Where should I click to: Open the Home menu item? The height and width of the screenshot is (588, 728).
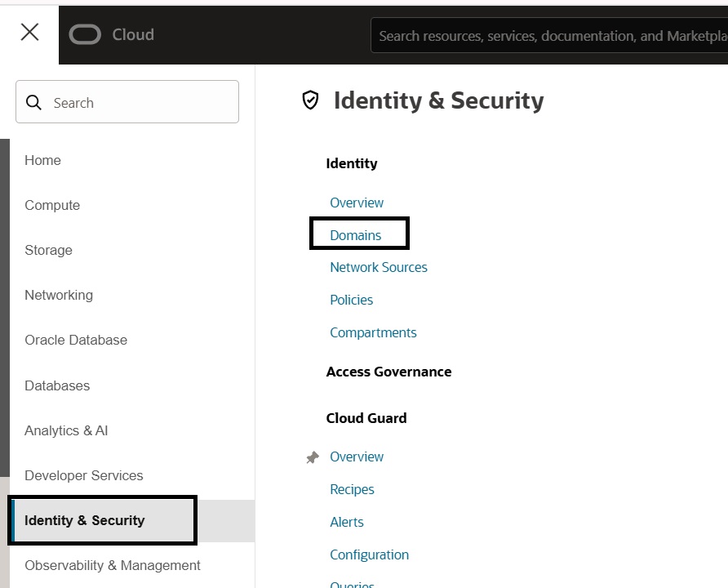pyautogui.click(x=42, y=160)
